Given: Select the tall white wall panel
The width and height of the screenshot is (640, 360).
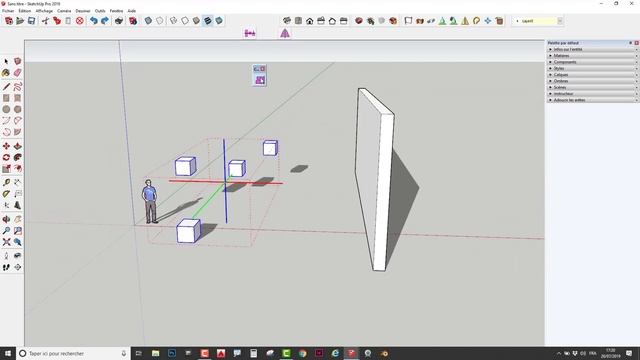Looking at the screenshot, I should click(x=374, y=180).
